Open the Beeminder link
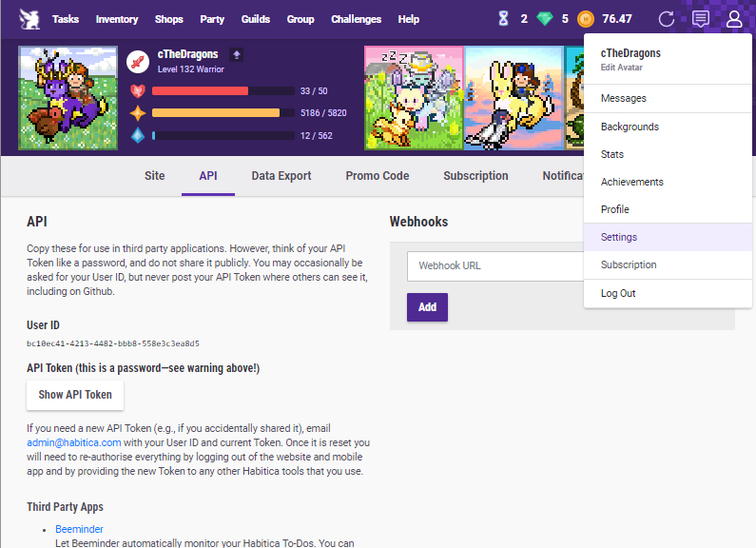 pyautogui.click(x=79, y=529)
